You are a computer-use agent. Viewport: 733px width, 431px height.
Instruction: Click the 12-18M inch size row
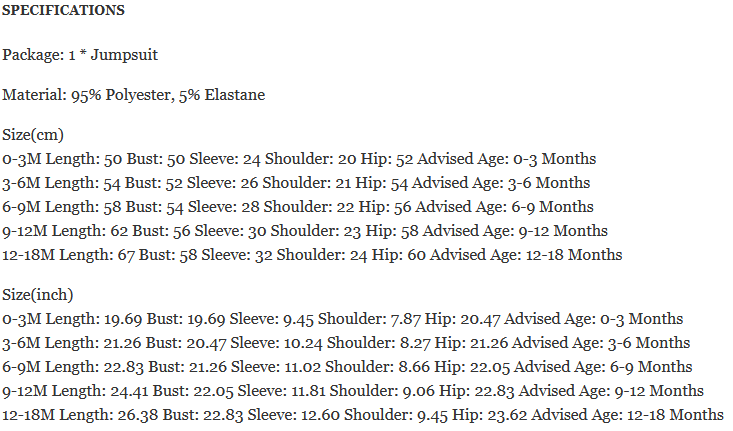[x=362, y=415]
